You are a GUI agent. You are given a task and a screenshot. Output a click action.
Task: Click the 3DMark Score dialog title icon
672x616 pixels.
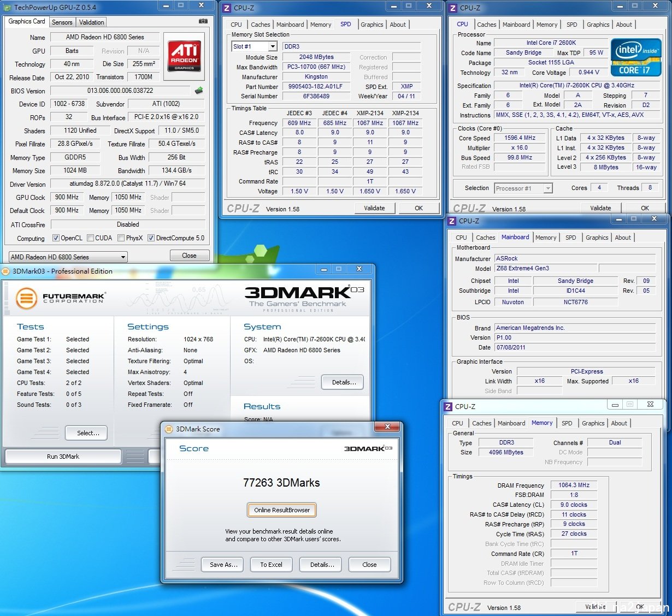(x=168, y=429)
